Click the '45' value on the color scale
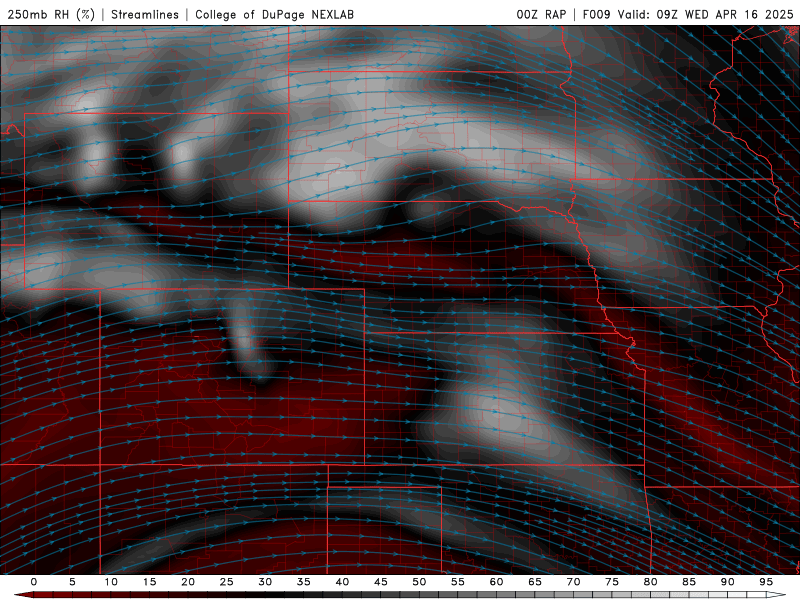The width and height of the screenshot is (800, 600). [381, 582]
